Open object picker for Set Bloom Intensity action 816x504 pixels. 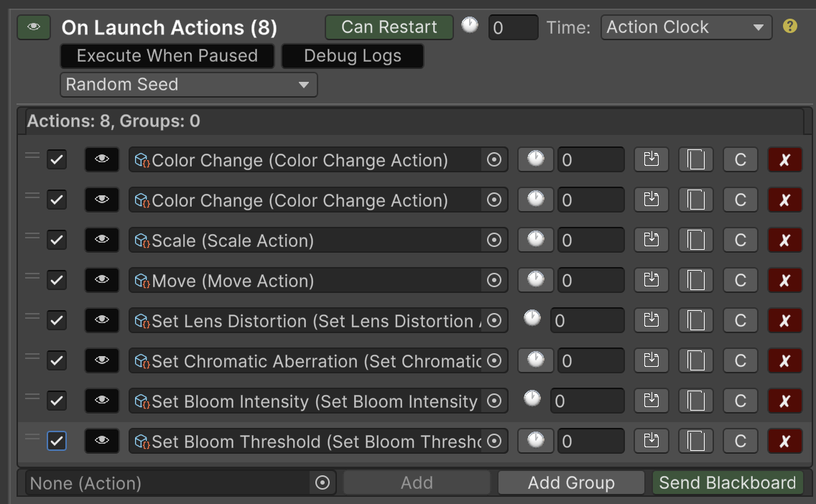point(494,401)
